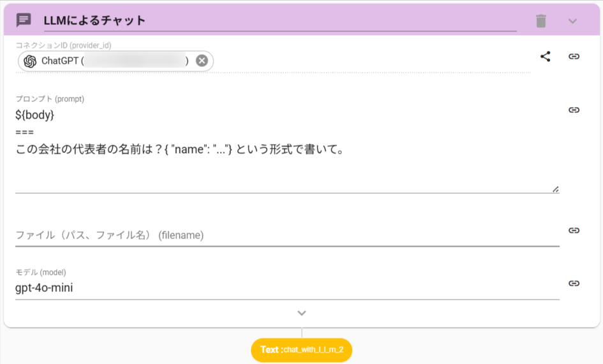Select the Text: chat_with_l_l_m_2 output pill

click(302, 350)
